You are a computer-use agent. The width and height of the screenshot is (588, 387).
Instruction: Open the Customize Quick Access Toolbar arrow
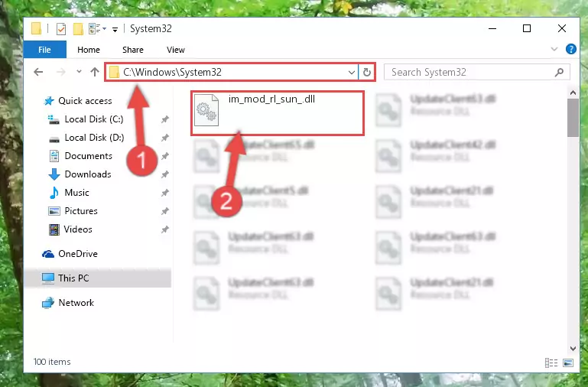click(x=115, y=29)
